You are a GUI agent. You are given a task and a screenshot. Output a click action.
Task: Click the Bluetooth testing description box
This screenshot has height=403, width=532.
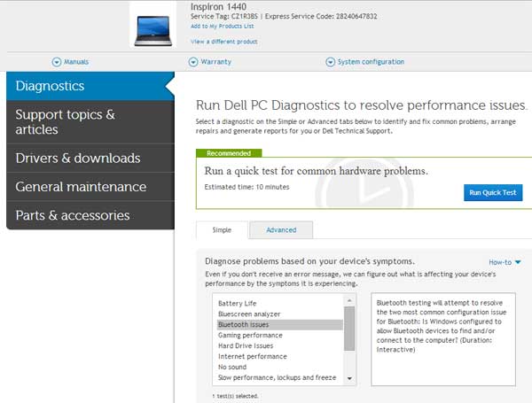coord(443,339)
